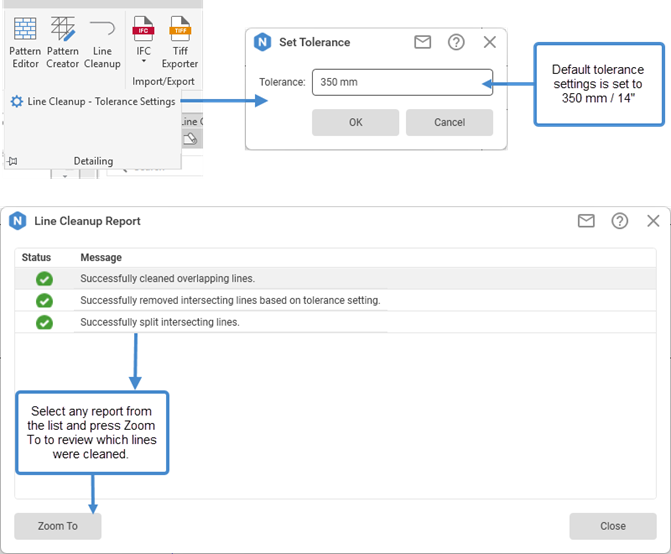Pin the Detailing panel with pushpin icon
The height and width of the screenshot is (554, 671).
point(12,161)
